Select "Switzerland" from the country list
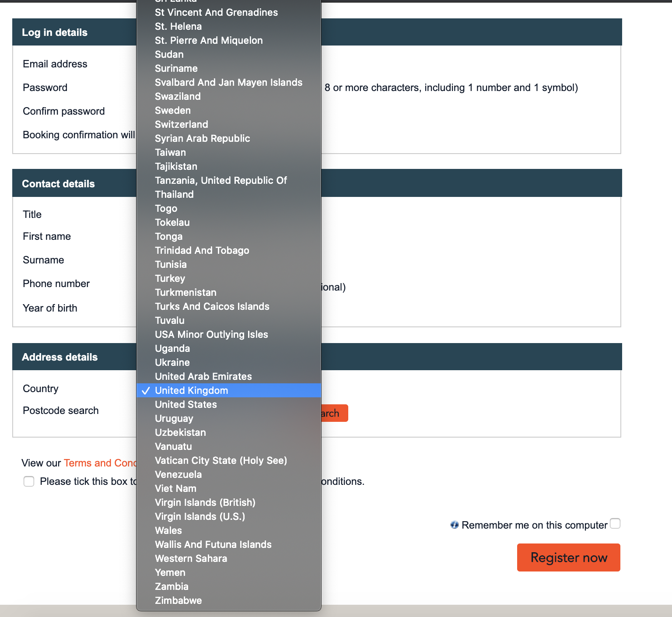Screen dimensions: 672x617 (x=181, y=124)
